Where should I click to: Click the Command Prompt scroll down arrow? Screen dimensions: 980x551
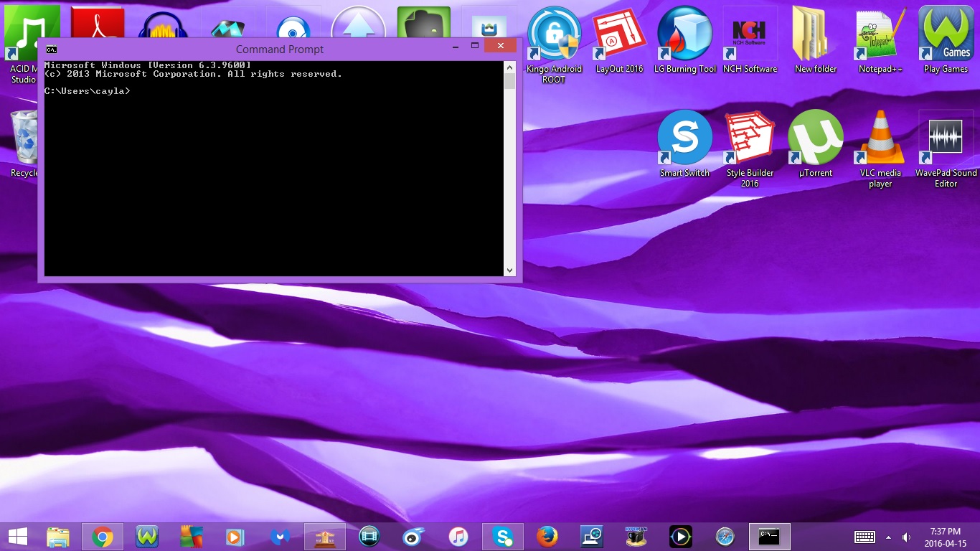510,270
